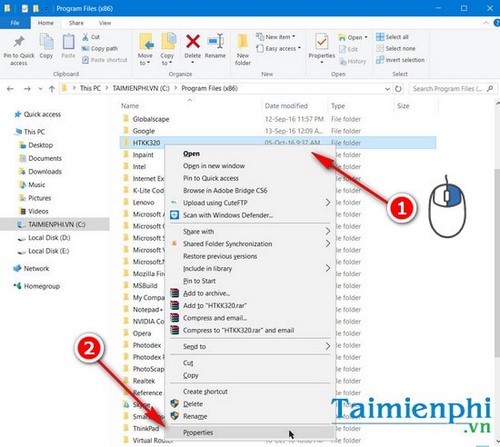Expand the Send to submenu arrow

pos(328,346)
